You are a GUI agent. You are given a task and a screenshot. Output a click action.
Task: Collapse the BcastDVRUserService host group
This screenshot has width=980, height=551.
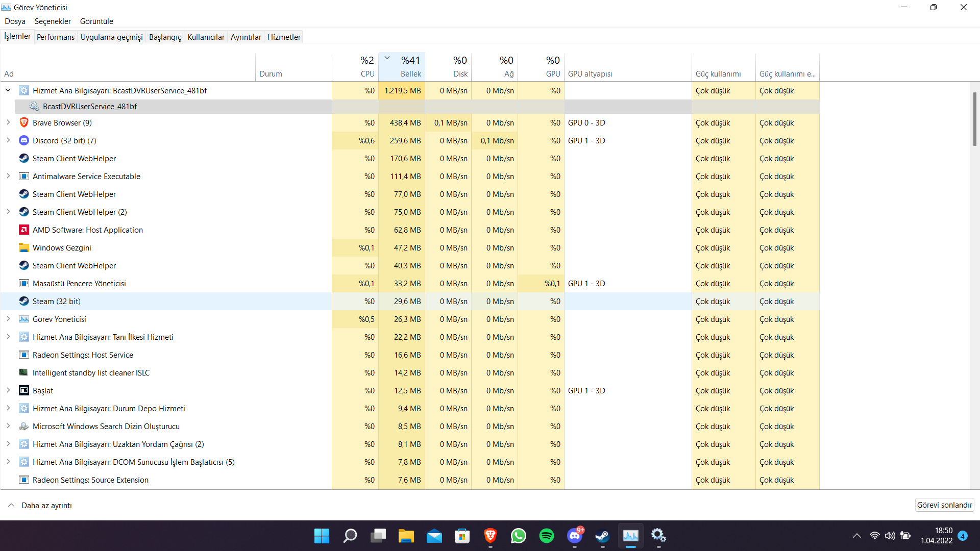8,90
